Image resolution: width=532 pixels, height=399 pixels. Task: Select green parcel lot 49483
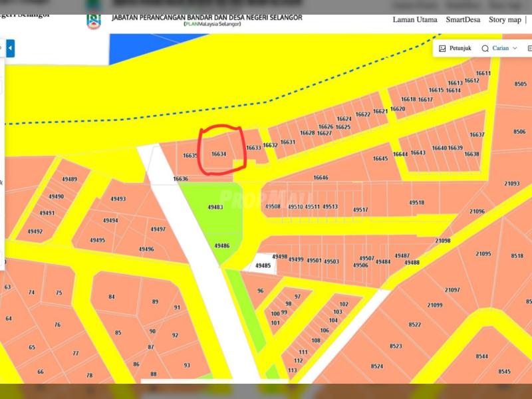tap(215, 207)
